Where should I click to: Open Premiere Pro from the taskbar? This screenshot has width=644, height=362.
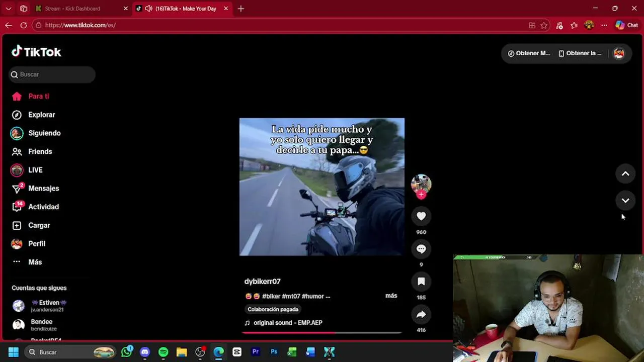point(256,352)
